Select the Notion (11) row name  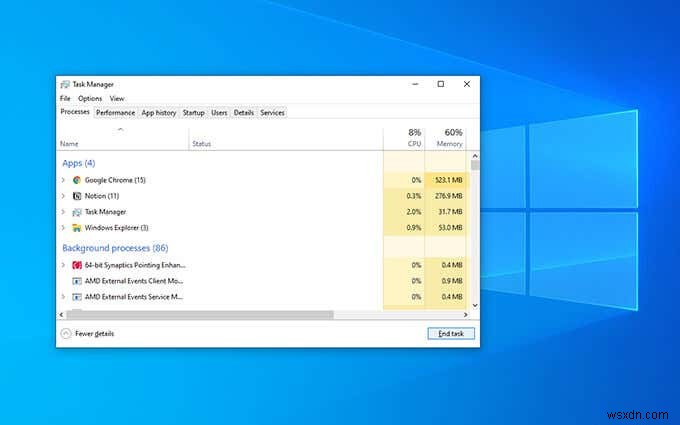tap(102, 196)
